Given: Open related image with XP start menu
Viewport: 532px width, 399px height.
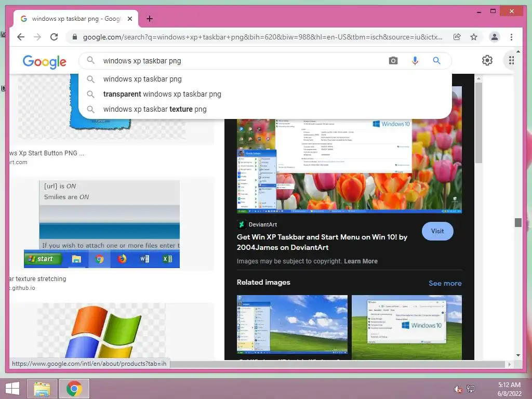Looking at the screenshot, I should [x=292, y=324].
